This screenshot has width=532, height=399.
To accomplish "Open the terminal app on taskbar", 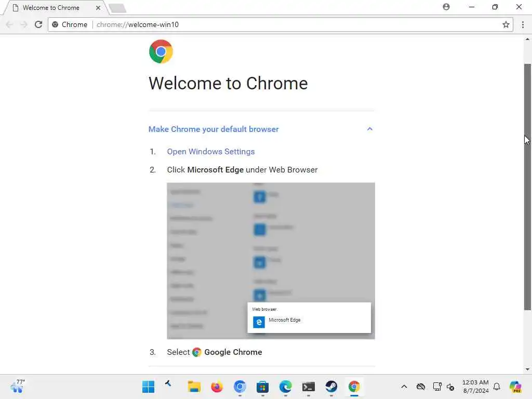I will coord(309,387).
